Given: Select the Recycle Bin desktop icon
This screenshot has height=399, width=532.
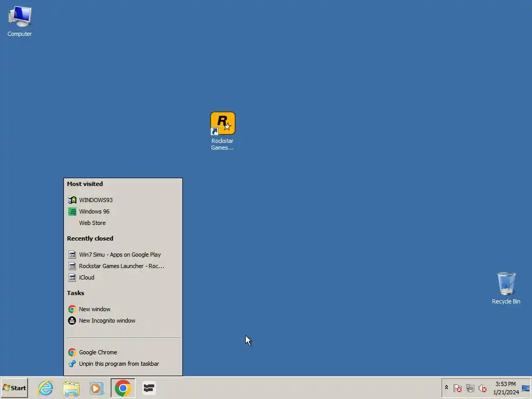Looking at the screenshot, I should click(506, 288).
